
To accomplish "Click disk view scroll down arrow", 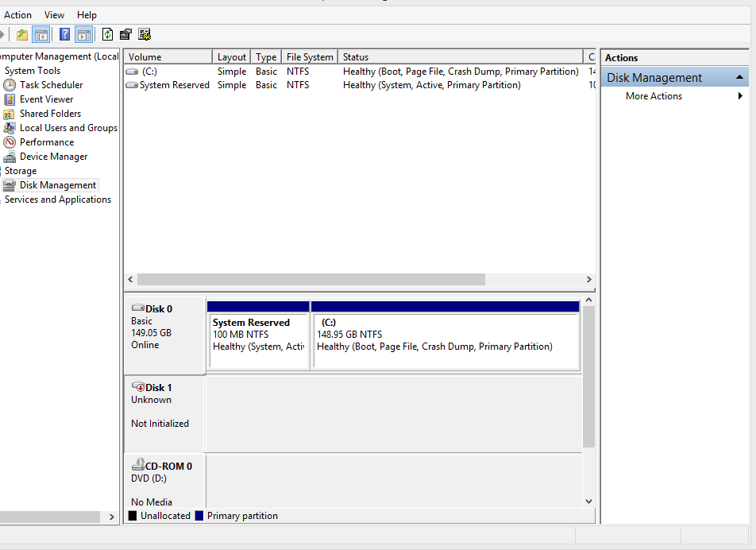I will 588,502.
